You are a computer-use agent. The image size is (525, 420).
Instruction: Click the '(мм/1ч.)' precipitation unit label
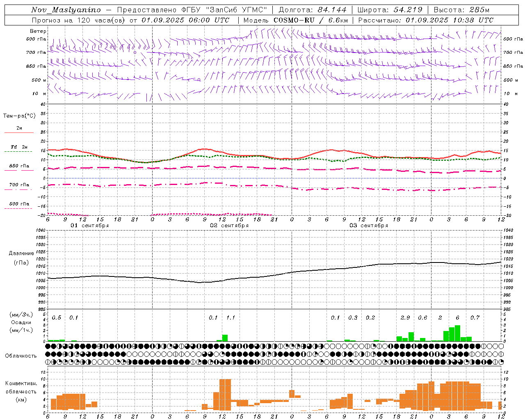21,330
